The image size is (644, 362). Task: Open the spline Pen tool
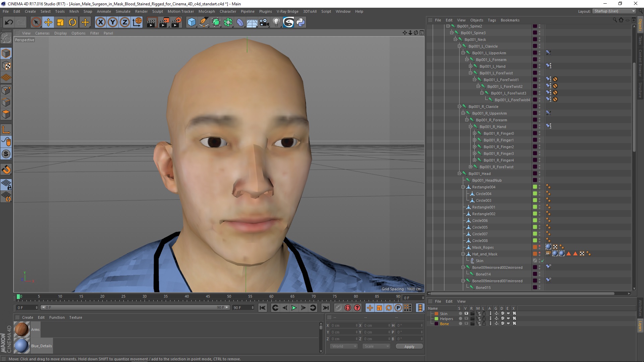(x=204, y=22)
